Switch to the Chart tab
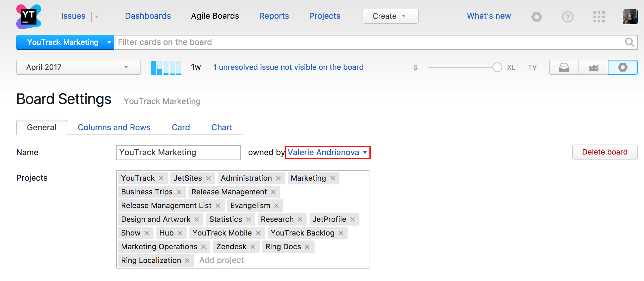Screen dimensions: 644x281 (x=222, y=127)
